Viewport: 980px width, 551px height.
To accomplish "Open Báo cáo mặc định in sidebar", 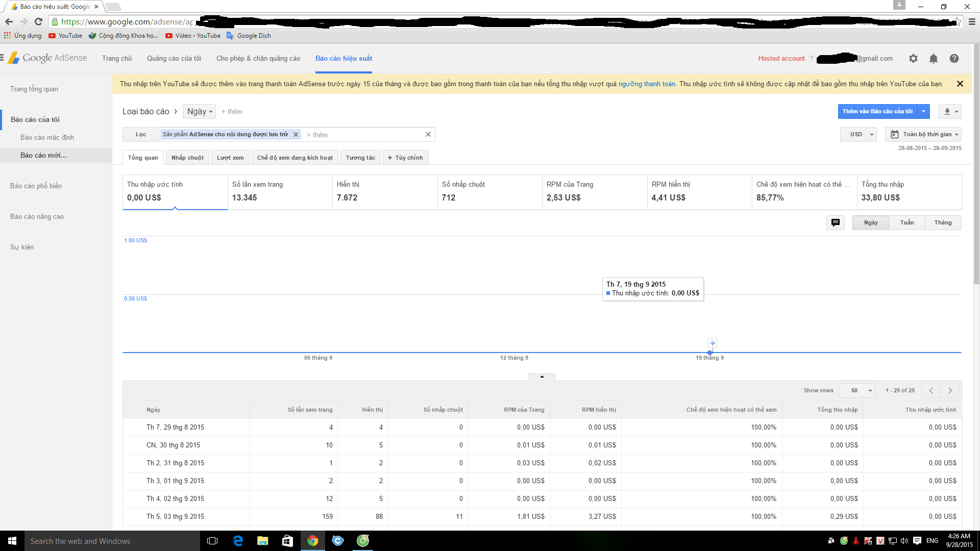I will click(47, 137).
